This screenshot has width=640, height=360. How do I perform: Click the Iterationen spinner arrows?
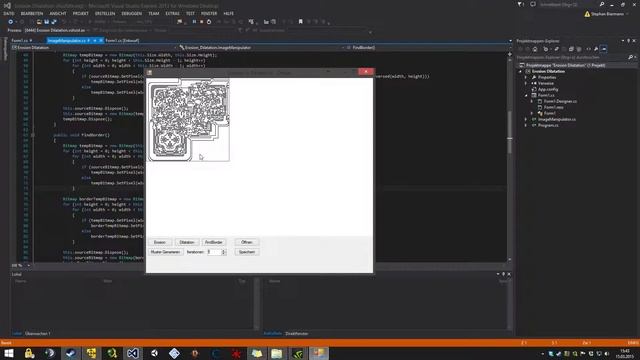224,252
